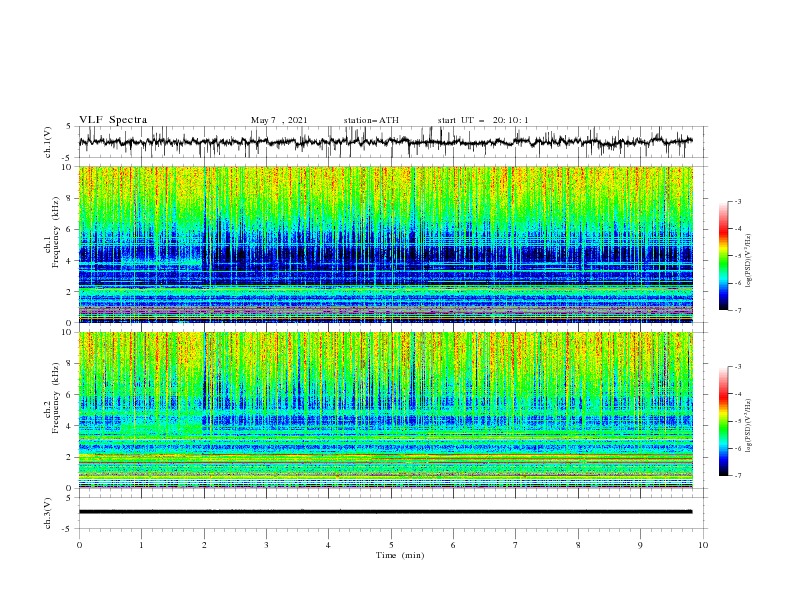This screenshot has width=792, height=612.
Task: Click the "-7" label on ch.2 colorbar
Action: coord(738,476)
